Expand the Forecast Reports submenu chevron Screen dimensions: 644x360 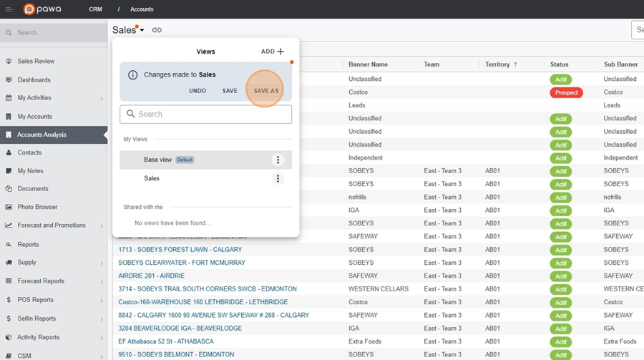102,282
